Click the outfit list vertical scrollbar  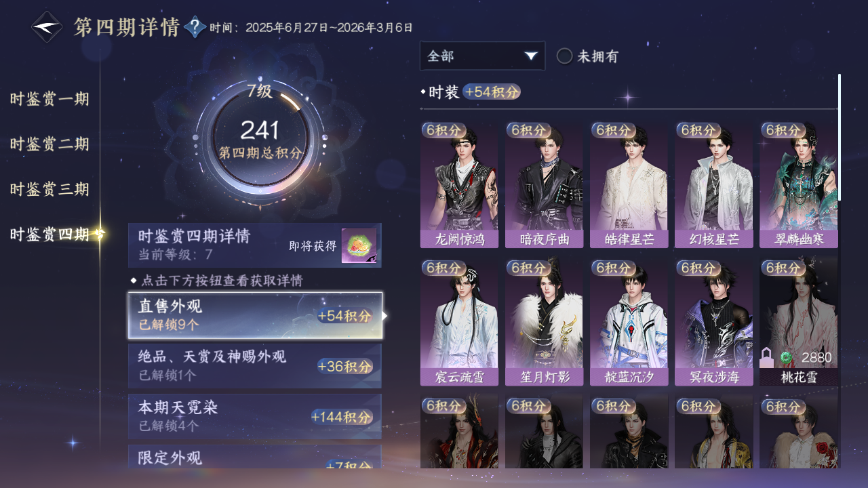[840, 137]
